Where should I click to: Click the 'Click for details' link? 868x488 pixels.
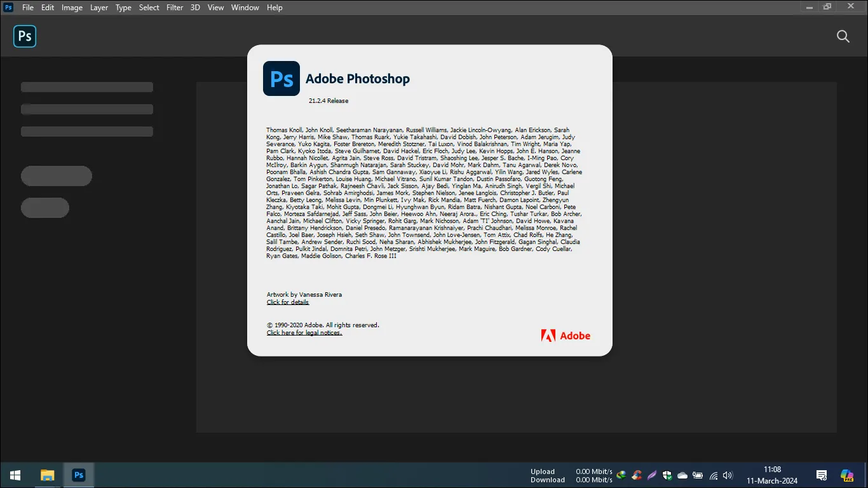click(287, 302)
